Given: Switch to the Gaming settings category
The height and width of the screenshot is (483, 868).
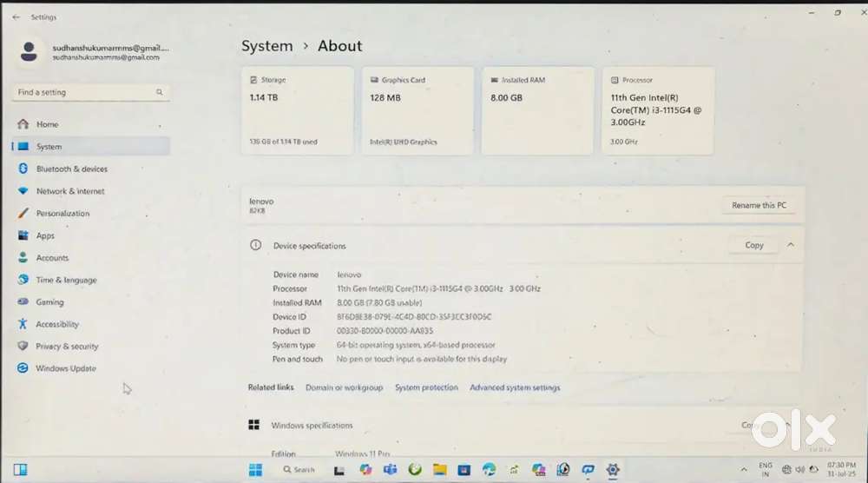Looking at the screenshot, I should (x=49, y=302).
